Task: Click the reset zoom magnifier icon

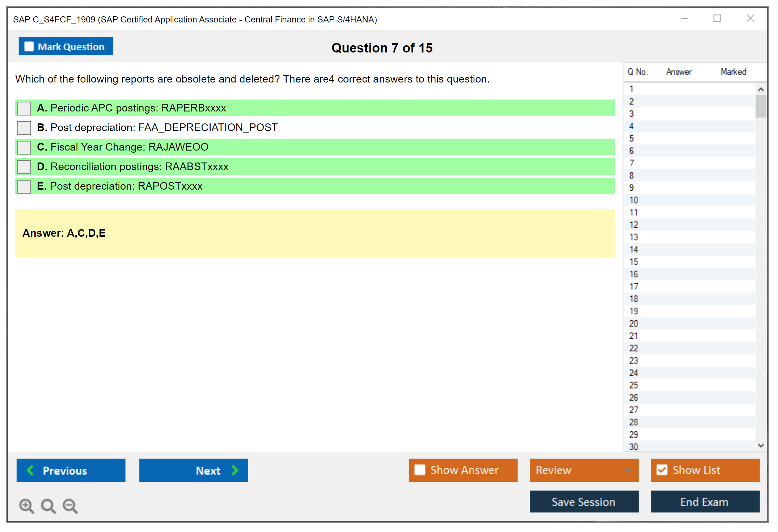Action: click(48, 506)
